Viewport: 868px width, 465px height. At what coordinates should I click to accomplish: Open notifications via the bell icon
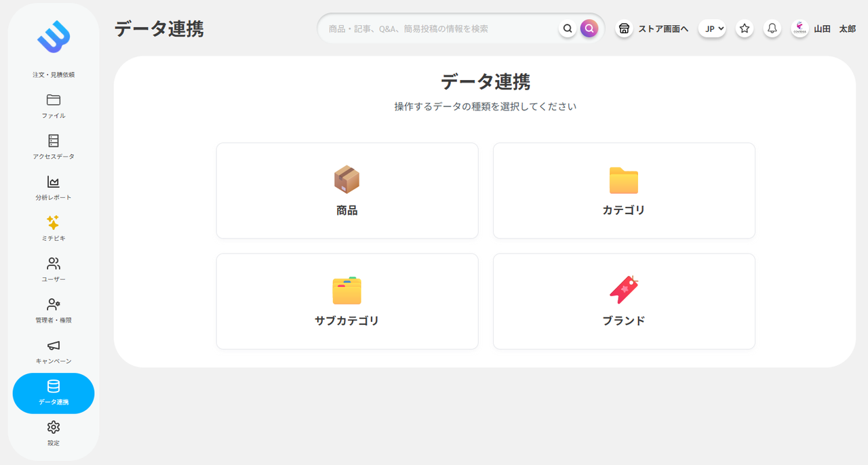[772, 28]
